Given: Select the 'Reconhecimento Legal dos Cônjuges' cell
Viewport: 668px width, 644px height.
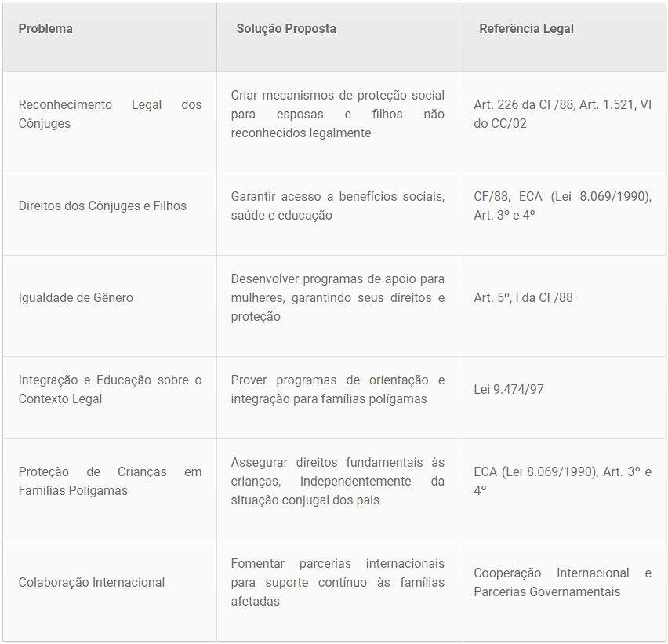Looking at the screenshot, I should [110, 115].
